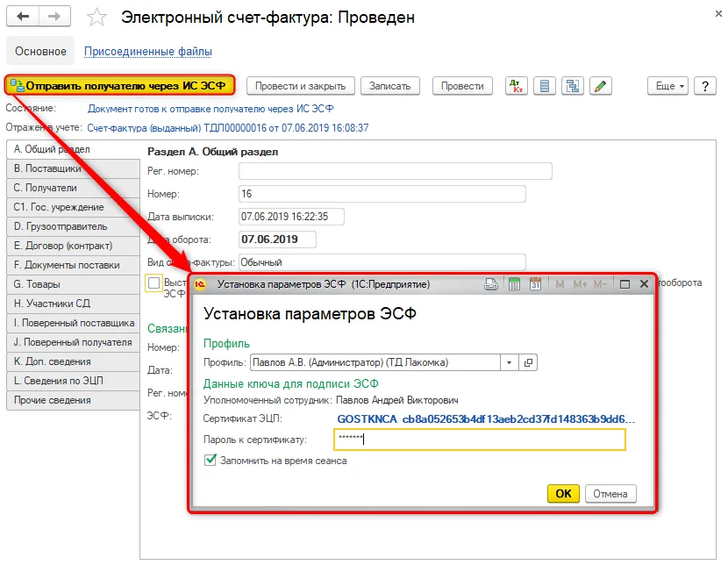728x565 pixels.
Task: Select section G. Товары
Action: pos(74,284)
